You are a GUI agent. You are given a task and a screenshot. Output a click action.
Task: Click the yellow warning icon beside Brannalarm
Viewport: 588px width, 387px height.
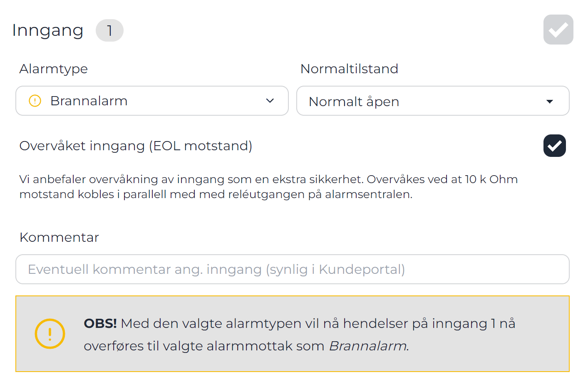point(35,101)
